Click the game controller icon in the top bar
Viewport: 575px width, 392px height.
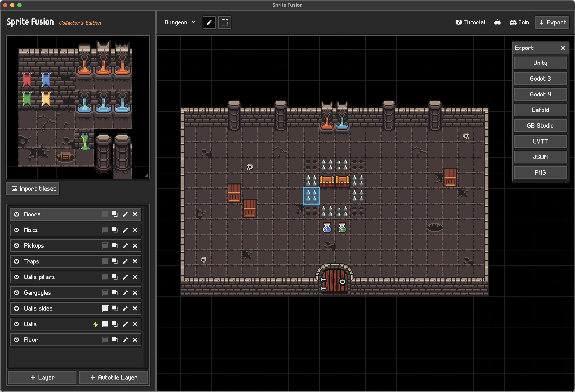pyautogui.click(x=497, y=22)
